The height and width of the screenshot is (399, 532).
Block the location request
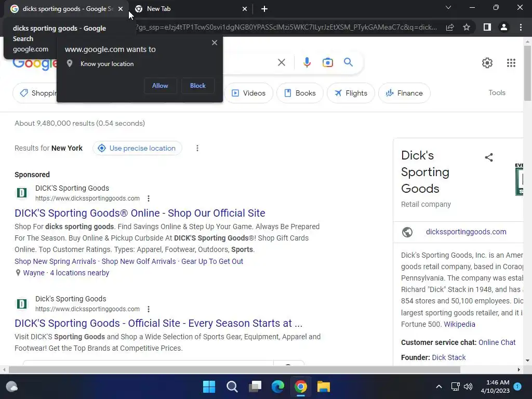[x=198, y=86]
